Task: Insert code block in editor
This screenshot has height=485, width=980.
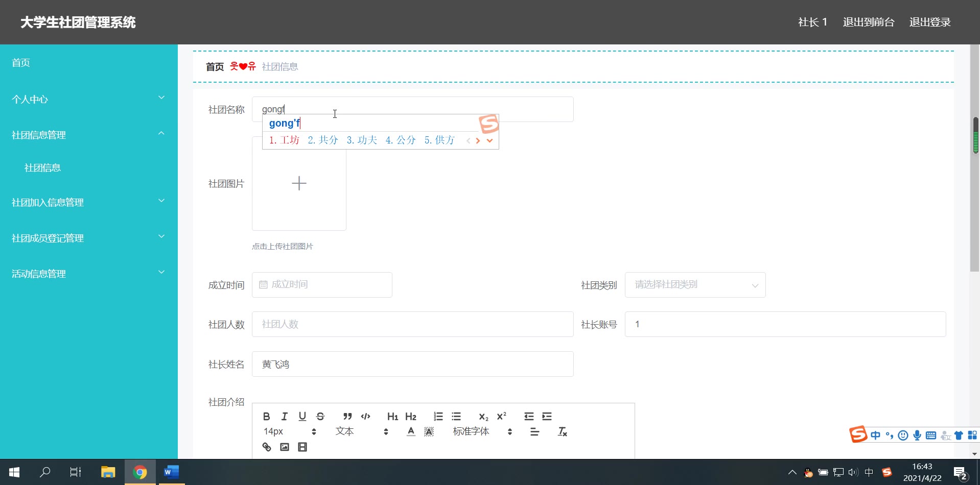Action: pos(365,416)
